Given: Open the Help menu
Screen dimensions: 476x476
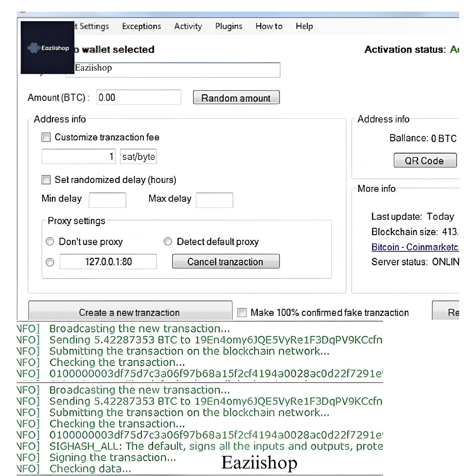Looking at the screenshot, I should [x=304, y=26].
